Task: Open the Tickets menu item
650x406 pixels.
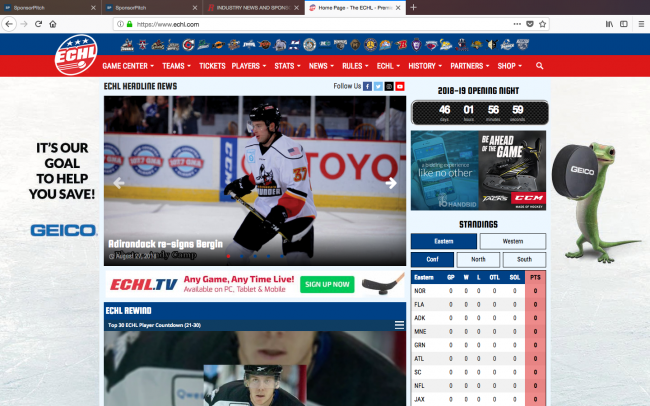Action: pos(212,66)
